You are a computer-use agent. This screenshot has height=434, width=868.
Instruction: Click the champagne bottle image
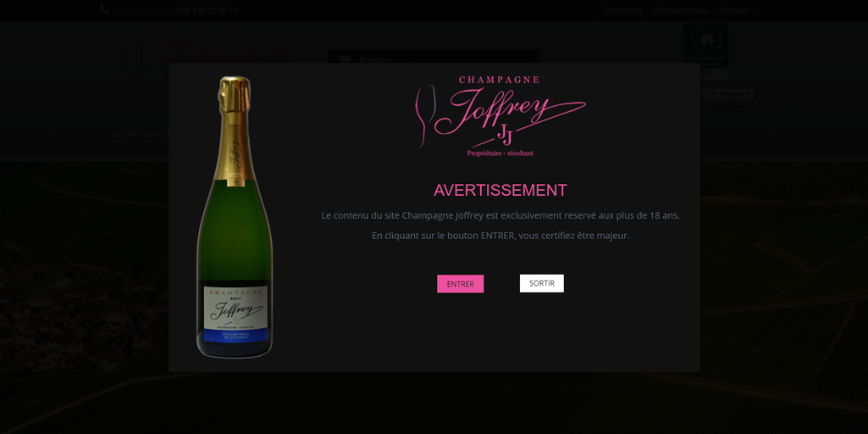click(x=235, y=217)
